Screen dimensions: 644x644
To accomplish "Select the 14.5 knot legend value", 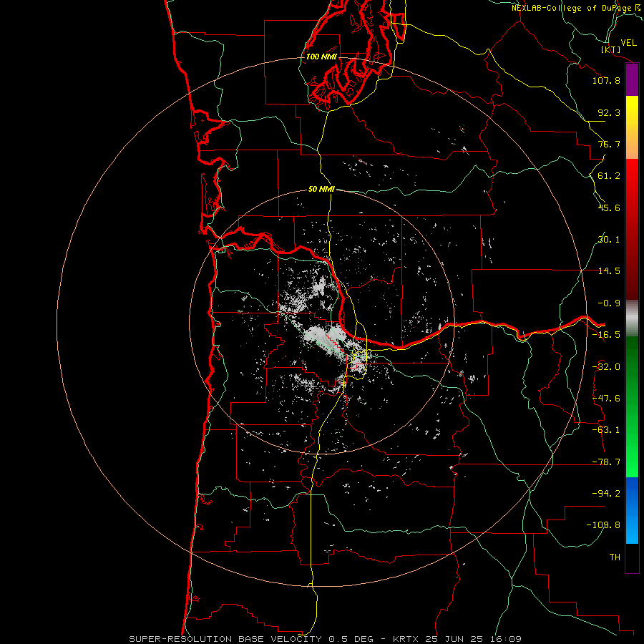I will coord(609,271).
